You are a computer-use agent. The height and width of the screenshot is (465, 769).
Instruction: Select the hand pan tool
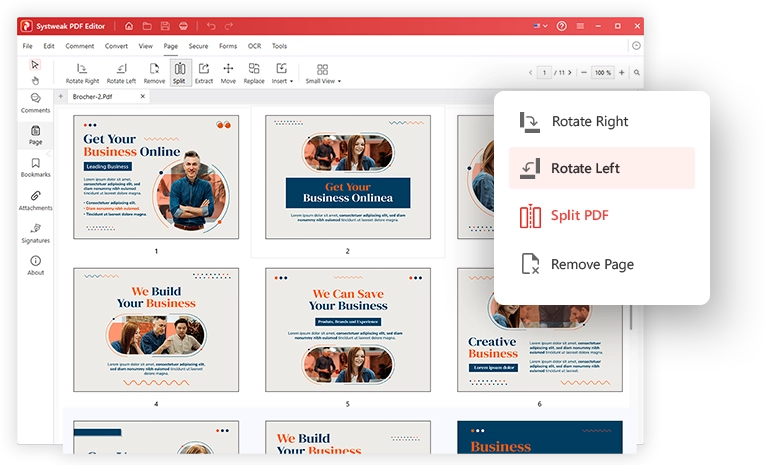[35, 80]
